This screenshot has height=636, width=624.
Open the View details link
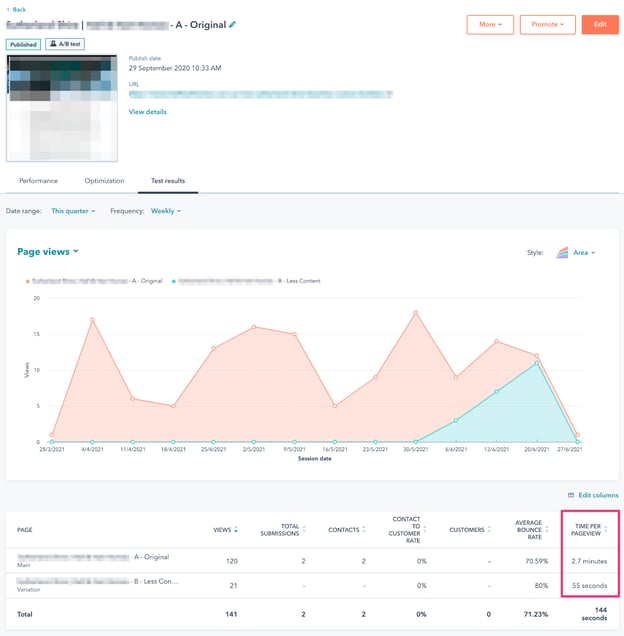pos(148,112)
